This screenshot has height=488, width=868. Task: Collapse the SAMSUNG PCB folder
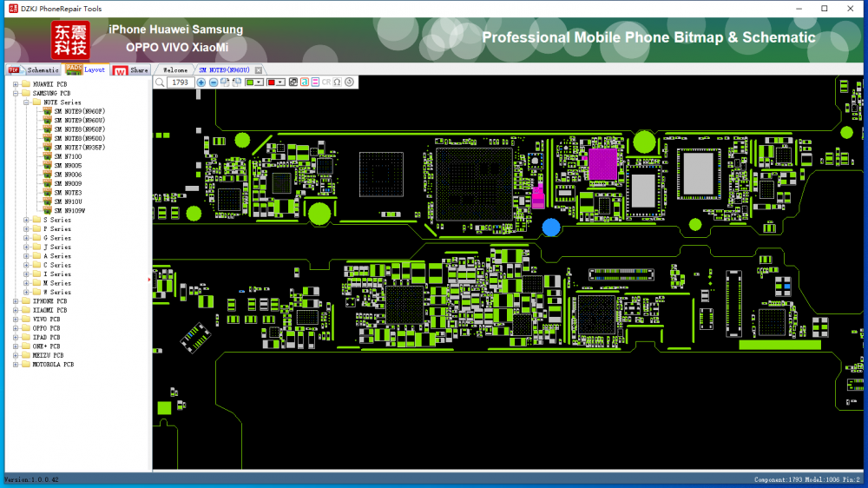[16, 93]
